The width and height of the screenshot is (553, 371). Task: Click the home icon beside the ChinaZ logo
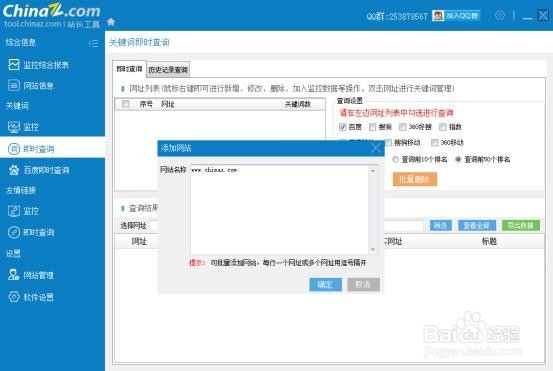tap(111, 22)
